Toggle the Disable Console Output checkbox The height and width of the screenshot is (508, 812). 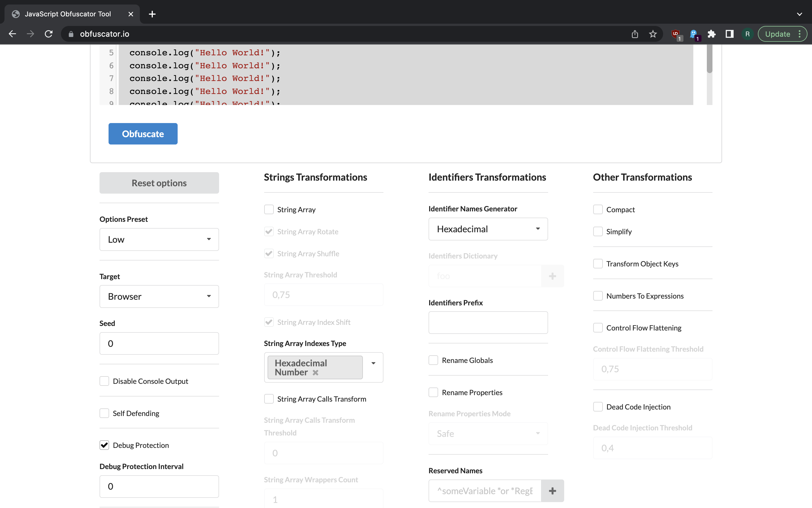click(x=104, y=381)
